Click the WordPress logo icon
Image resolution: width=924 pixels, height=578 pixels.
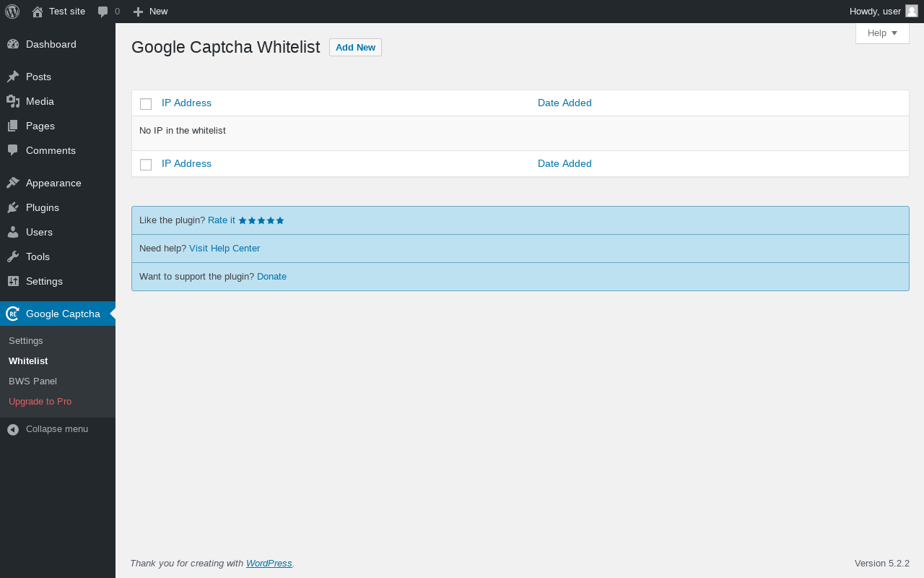(x=12, y=12)
